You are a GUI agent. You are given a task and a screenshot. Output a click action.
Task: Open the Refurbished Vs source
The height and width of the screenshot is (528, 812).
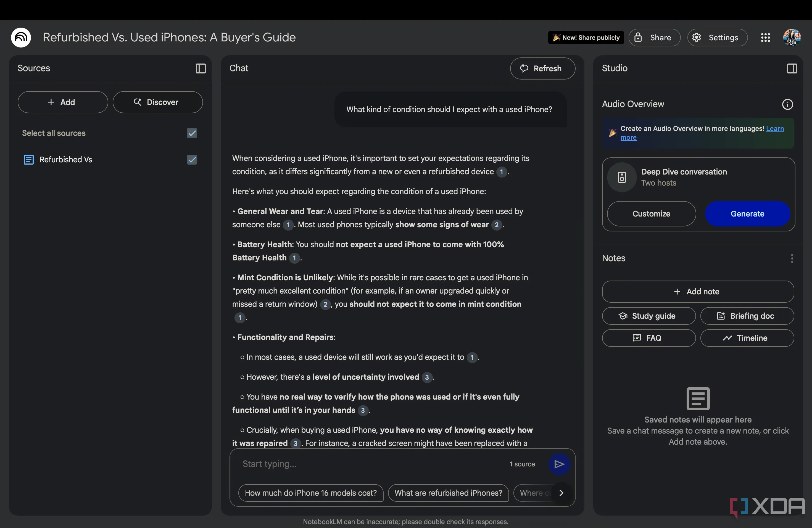66,160
